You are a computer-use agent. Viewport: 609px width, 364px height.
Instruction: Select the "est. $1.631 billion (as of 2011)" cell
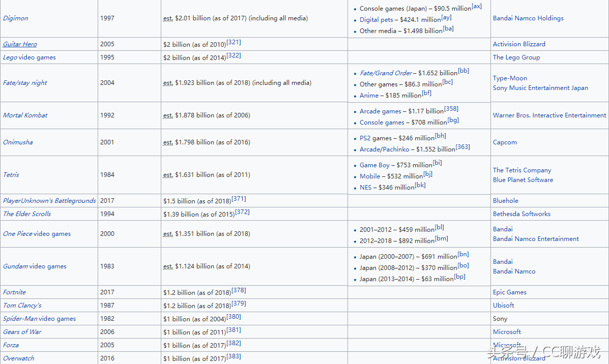[254, 174]
